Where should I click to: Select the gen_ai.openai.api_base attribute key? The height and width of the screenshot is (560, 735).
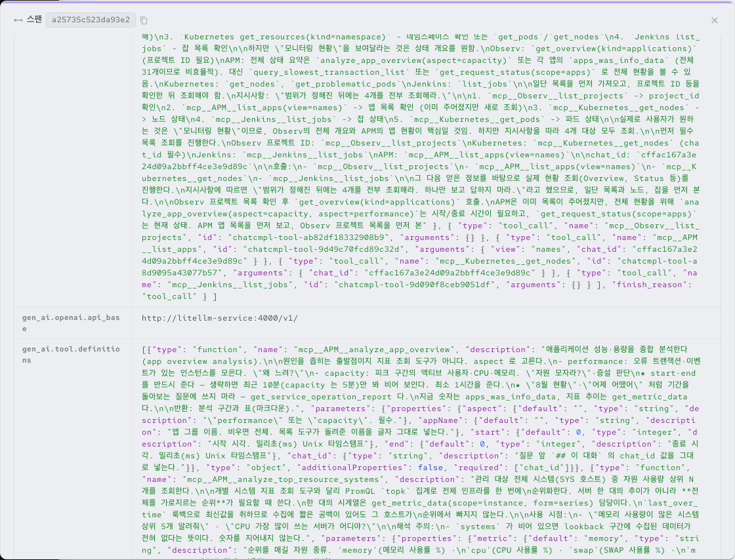71,323
